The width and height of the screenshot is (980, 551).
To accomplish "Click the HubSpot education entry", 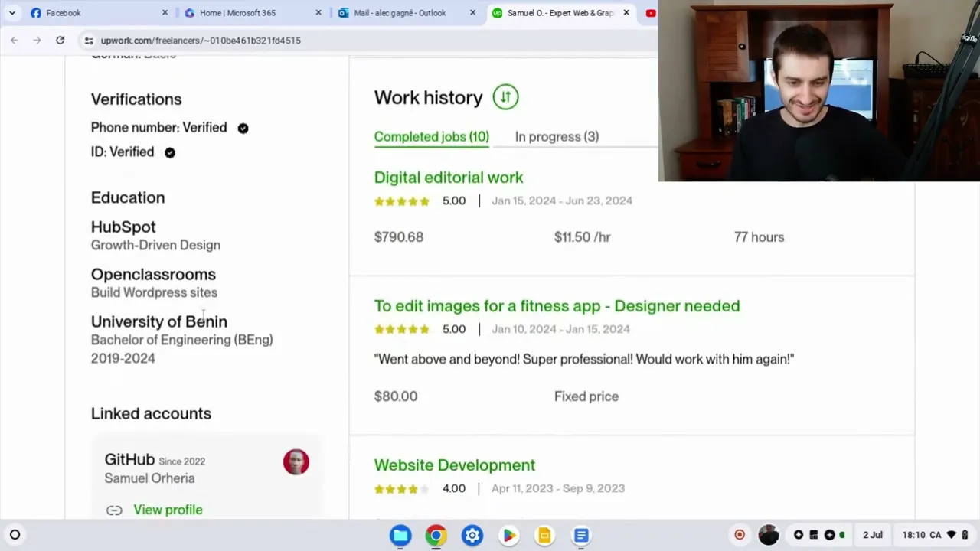I will tap(155, 236).
